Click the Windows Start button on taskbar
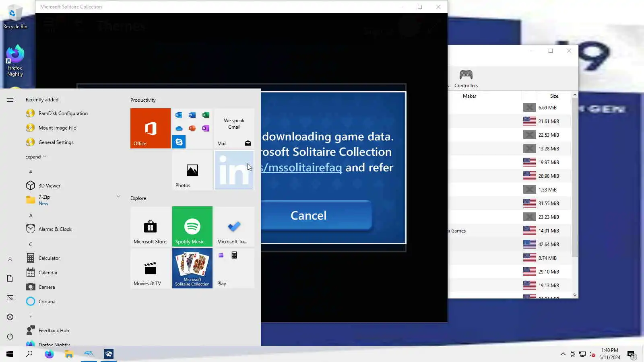 [x=10, y=354]
